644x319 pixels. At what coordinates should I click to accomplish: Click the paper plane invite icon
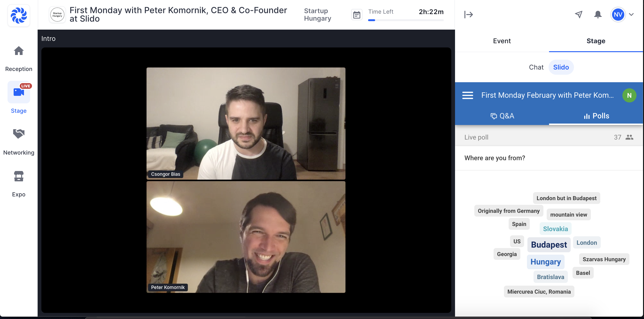click(578, 15)
